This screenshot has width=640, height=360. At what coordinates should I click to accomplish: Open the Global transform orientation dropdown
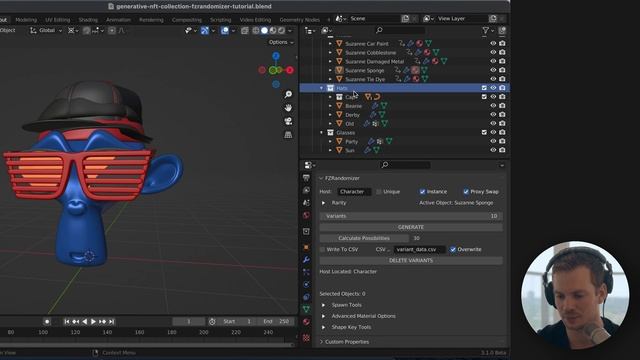(x=47, y=30)
